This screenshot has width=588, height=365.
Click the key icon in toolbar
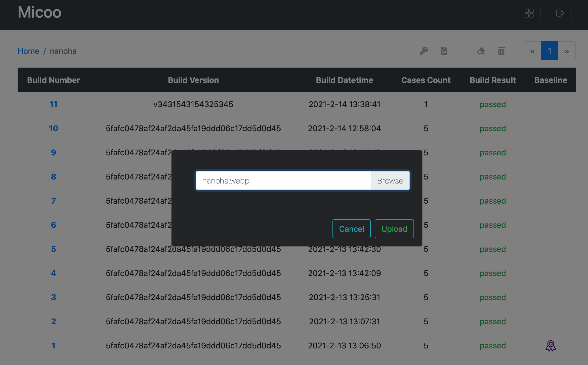pos(424,51)
